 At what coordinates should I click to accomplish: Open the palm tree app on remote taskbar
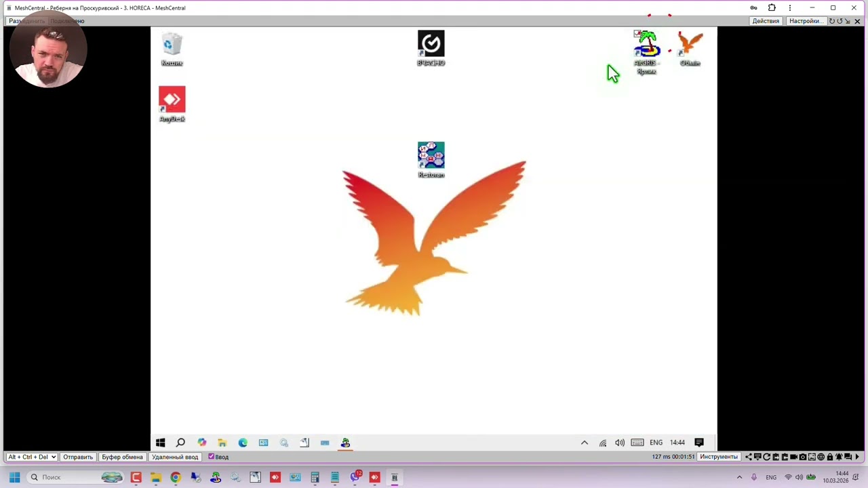[345, 443]
